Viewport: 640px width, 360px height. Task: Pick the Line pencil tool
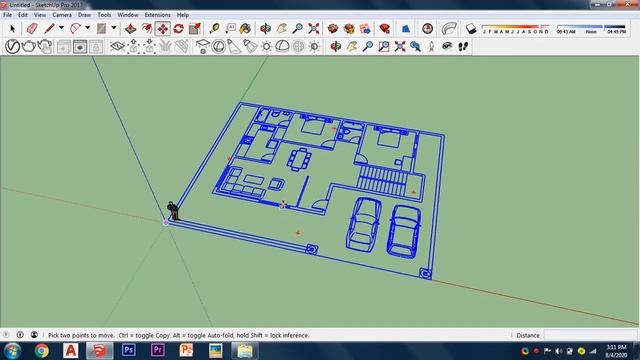point(49,29)
